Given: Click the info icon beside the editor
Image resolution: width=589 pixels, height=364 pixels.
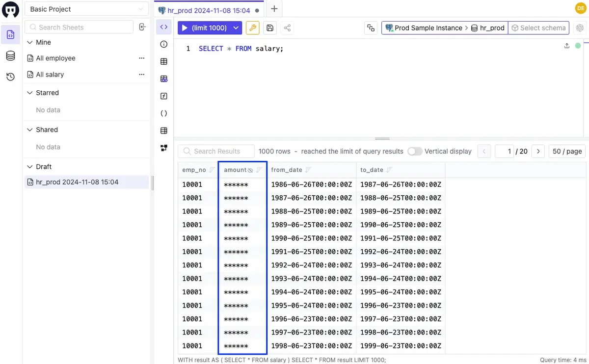Looking at the screenshot, I should point(164,44).
